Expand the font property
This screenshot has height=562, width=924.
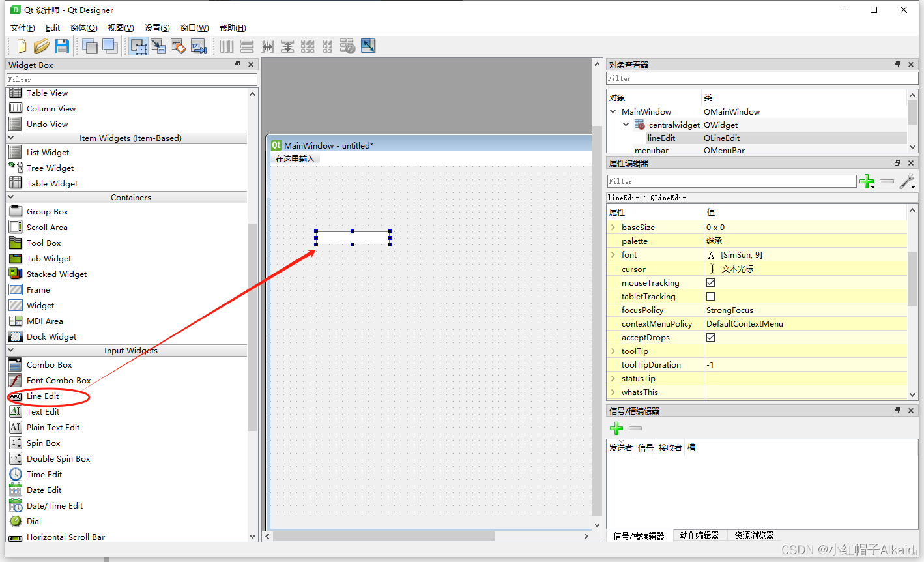(x=613, y=255)
